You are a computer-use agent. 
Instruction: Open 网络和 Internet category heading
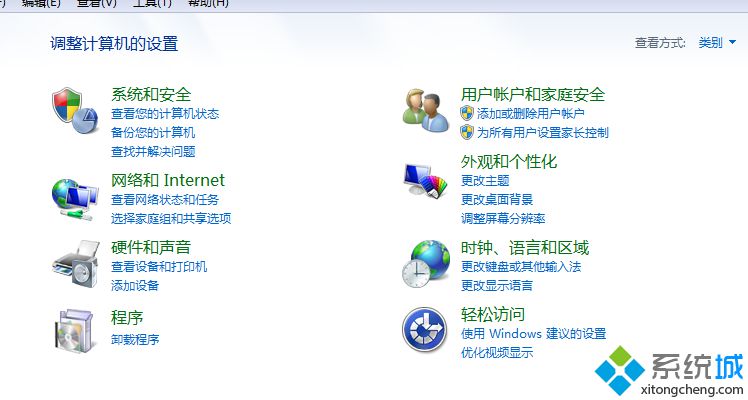[167, 180]
